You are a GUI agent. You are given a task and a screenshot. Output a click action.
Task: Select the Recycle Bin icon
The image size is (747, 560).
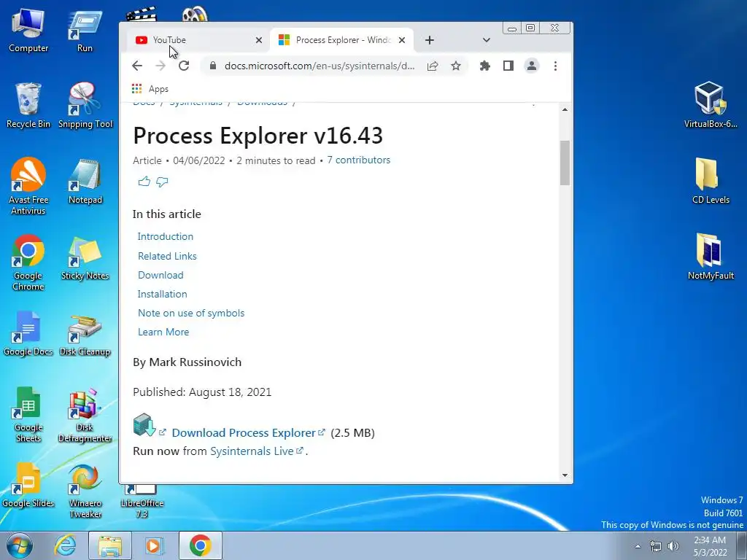[28, 106]
